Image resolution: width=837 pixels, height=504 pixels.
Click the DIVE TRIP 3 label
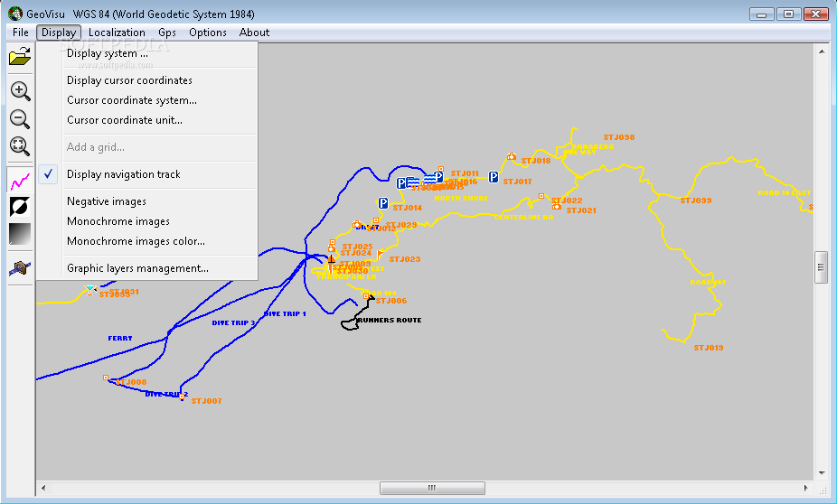(233, 322)
